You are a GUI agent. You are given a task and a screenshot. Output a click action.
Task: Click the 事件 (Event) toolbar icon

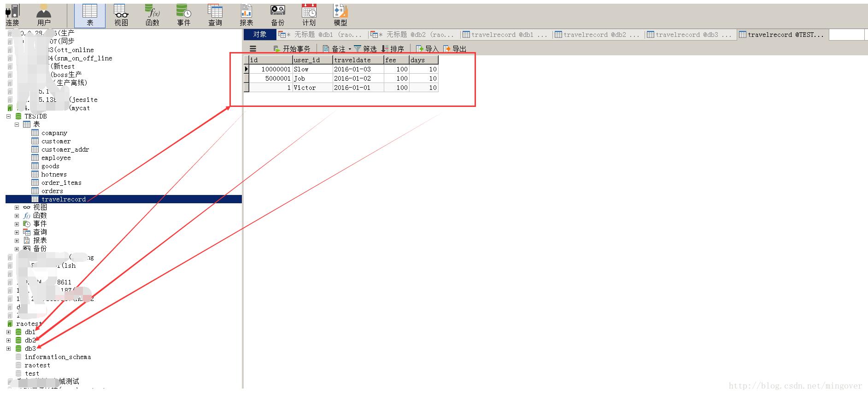pos(184,15)
